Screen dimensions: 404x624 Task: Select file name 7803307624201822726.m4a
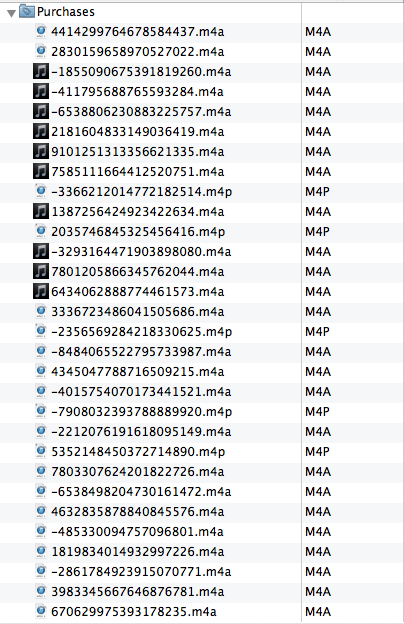tap(137, 472)
